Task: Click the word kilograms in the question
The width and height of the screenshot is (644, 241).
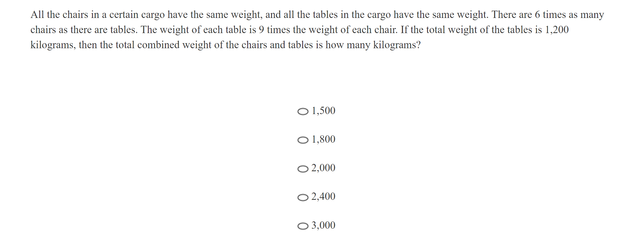Action: [x=51, y=45]
